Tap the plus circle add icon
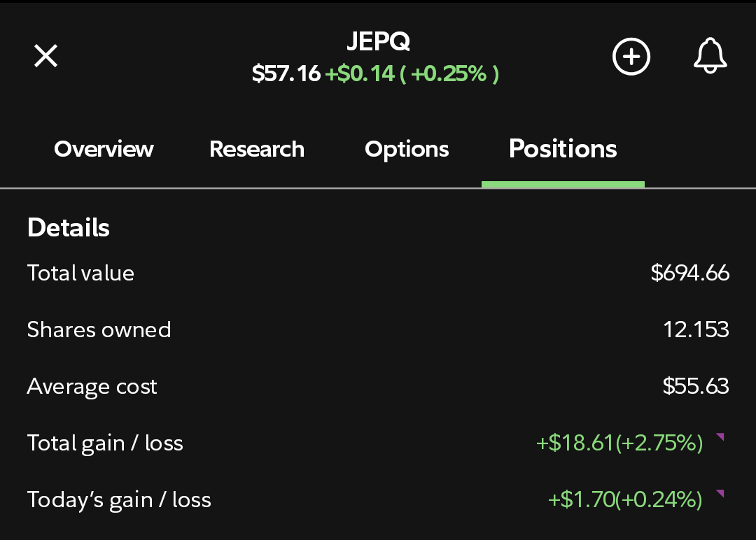This screenshot has height=540, width=756. (x=631, y=57)
